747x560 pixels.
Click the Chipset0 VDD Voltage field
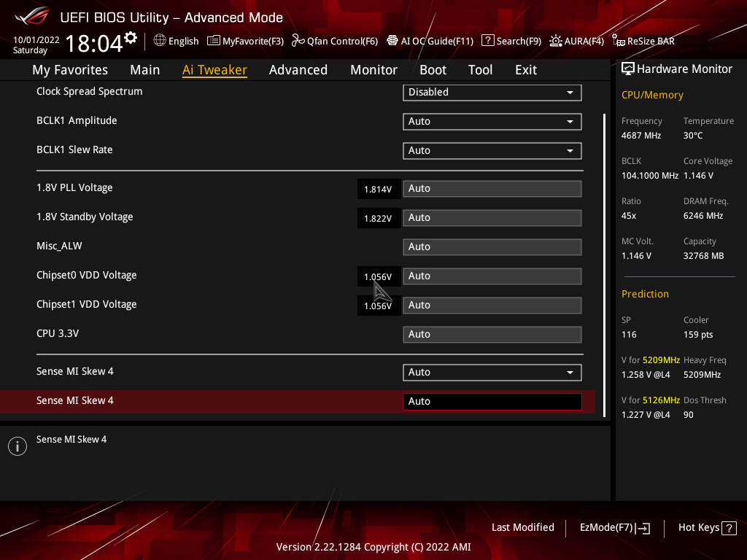492,276
